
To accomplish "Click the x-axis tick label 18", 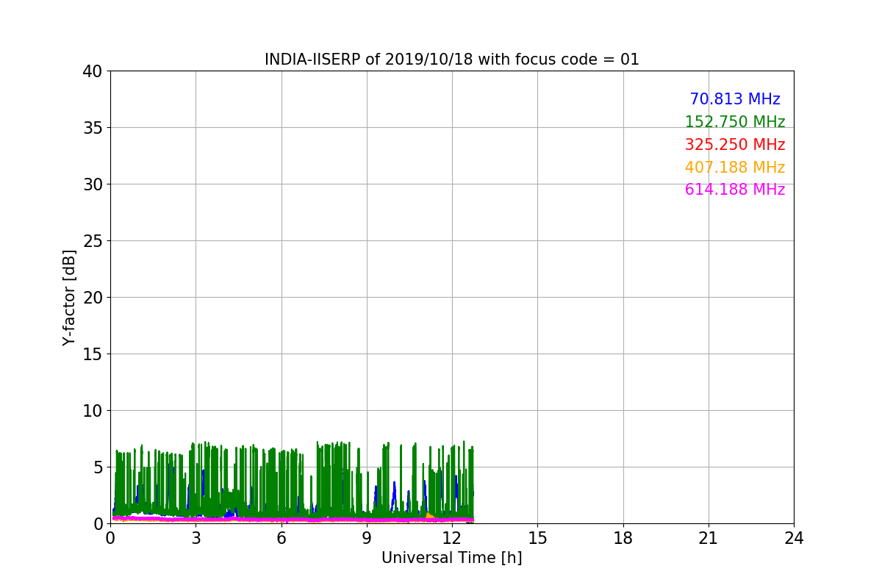I will tap(623, 538).
